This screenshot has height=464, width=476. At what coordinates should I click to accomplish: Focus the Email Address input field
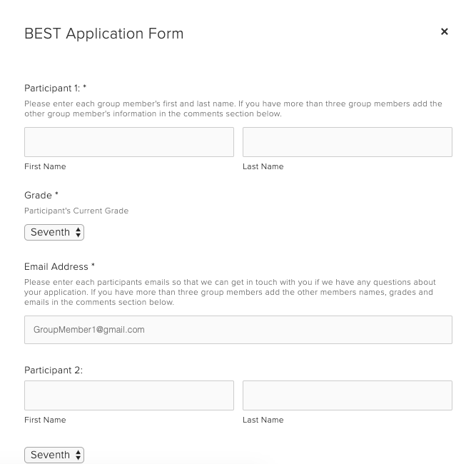(x=238, y=330)
